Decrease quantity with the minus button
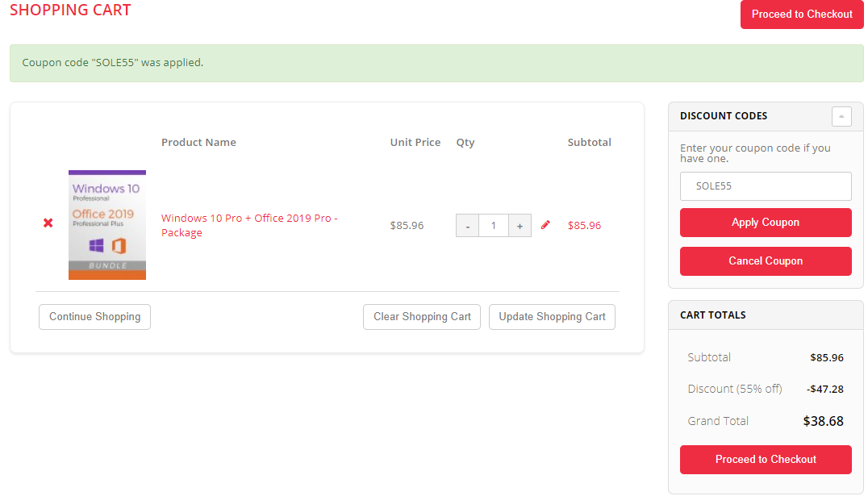The image size is (868, 496). point(467,226)
